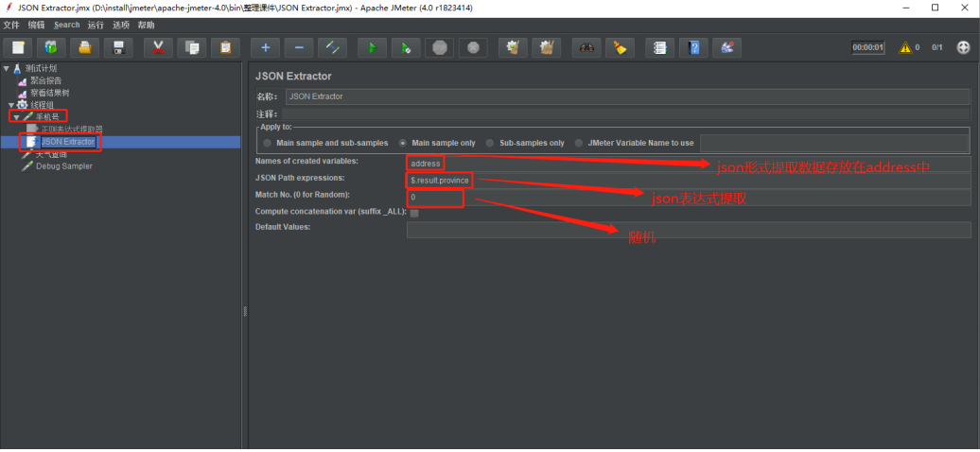Image resolution: width=980 pixels, height=452 pixels.
Task: Select Sub-samples only radio button
Action: tap(490, 143)
